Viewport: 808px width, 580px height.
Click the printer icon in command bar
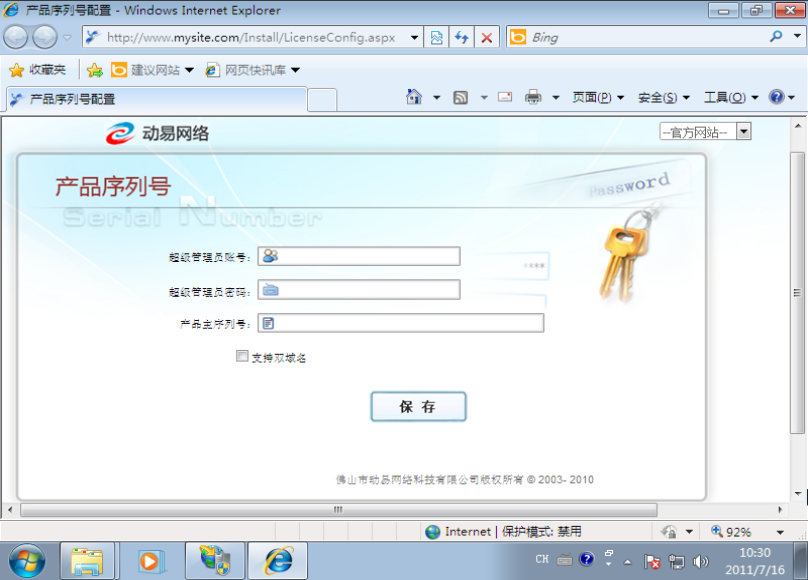[x=533, y=97]
